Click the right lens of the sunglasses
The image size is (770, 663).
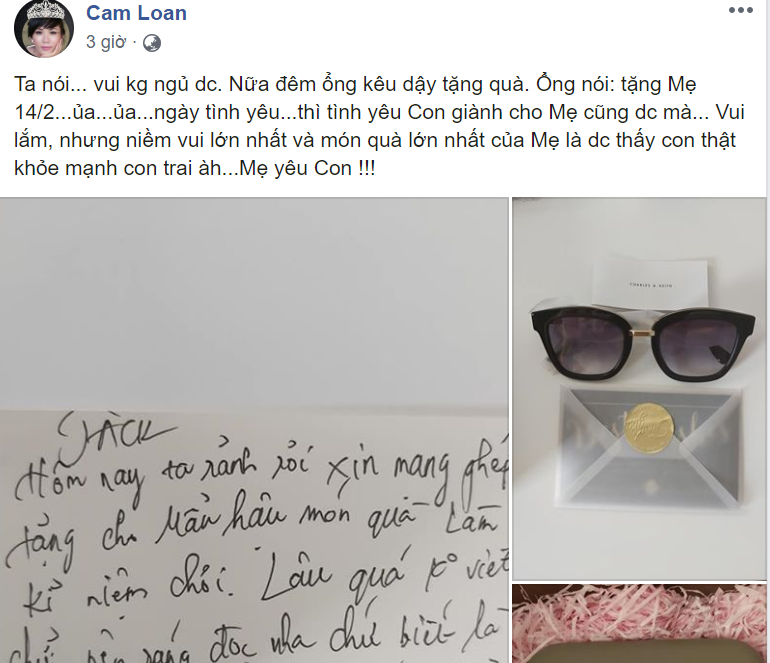[699, 345]
